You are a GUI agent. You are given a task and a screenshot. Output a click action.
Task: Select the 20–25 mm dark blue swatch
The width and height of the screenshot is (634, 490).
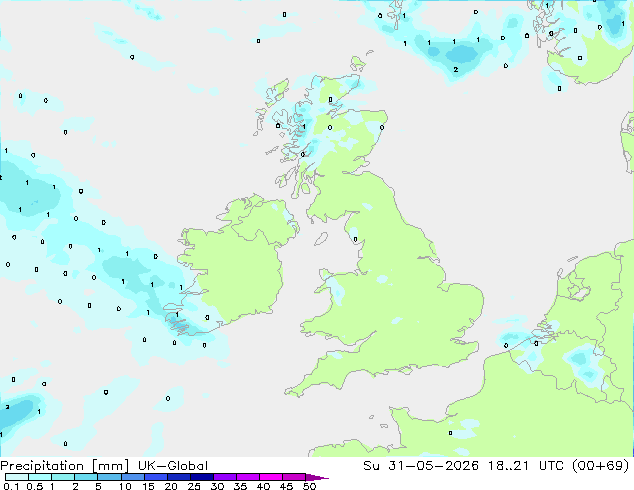pos(179,477)
